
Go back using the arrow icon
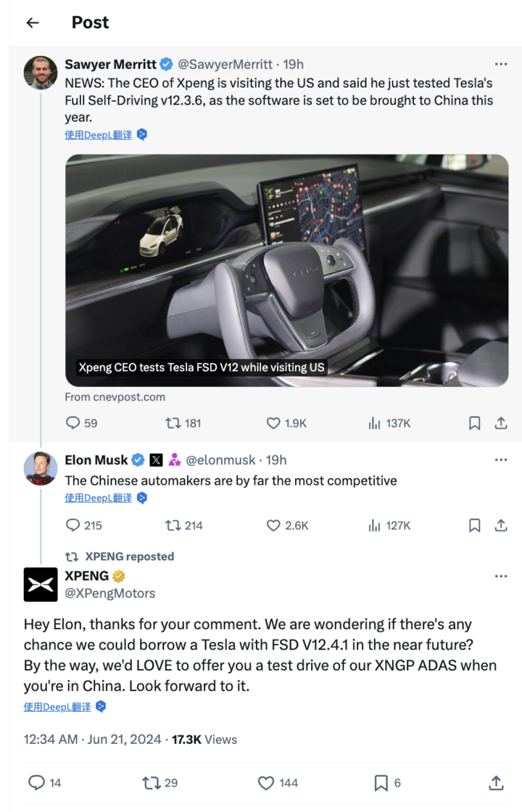coord(33,22)
